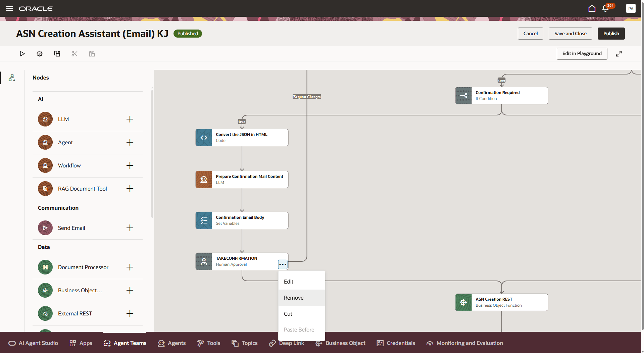Add a Document Processor node
The height and width of the screenshot is (353, 644).
[x=130, y=267]
